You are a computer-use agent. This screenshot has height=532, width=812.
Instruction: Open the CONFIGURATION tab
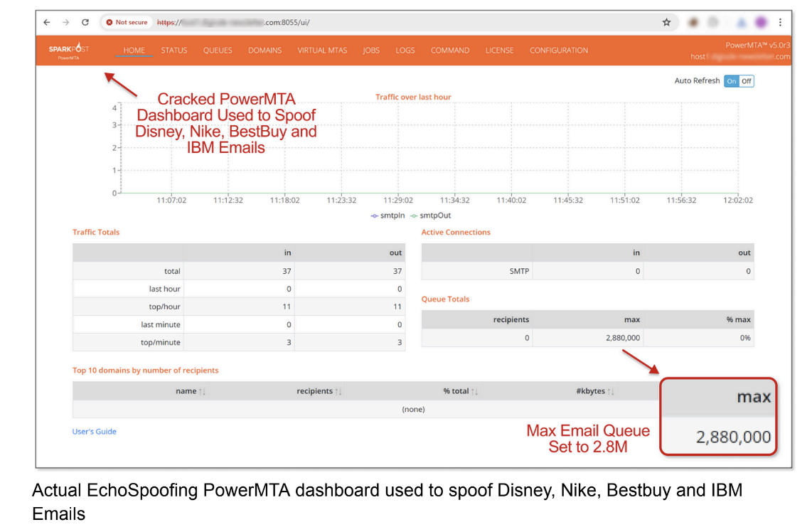point(559,50)
